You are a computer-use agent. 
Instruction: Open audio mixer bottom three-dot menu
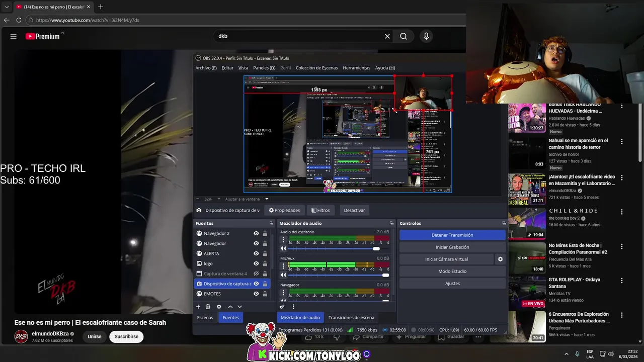293,307
